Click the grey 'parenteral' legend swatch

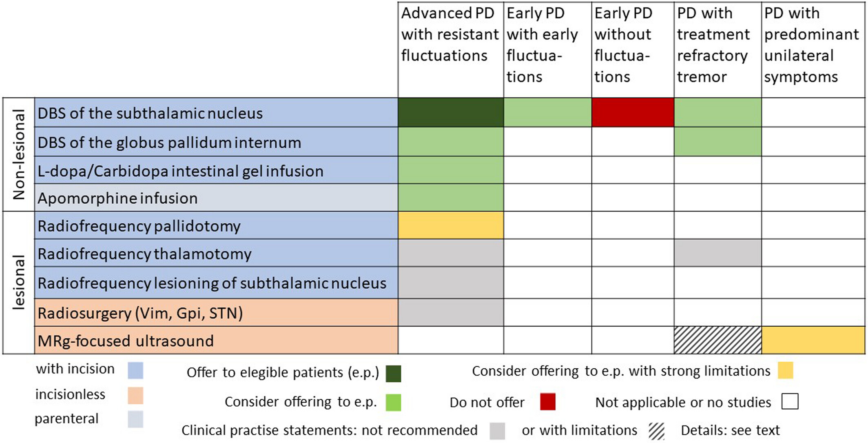tap(135, 419)
